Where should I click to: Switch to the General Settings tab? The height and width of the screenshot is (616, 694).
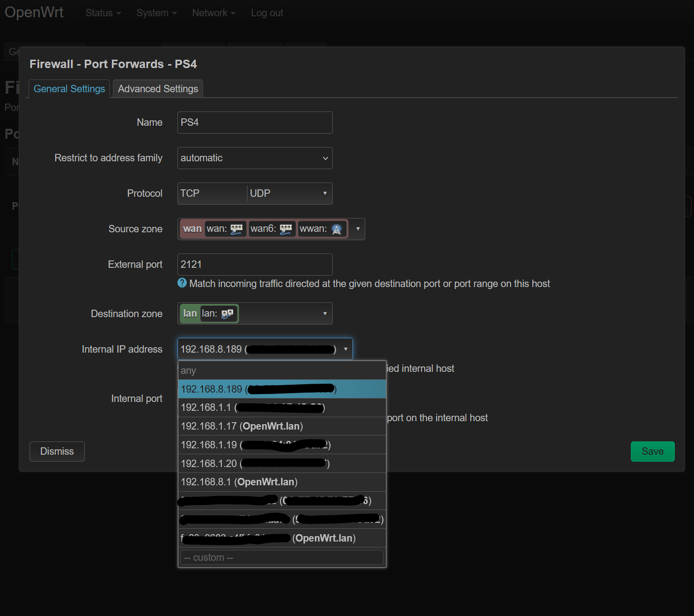[x=69, y=89]
